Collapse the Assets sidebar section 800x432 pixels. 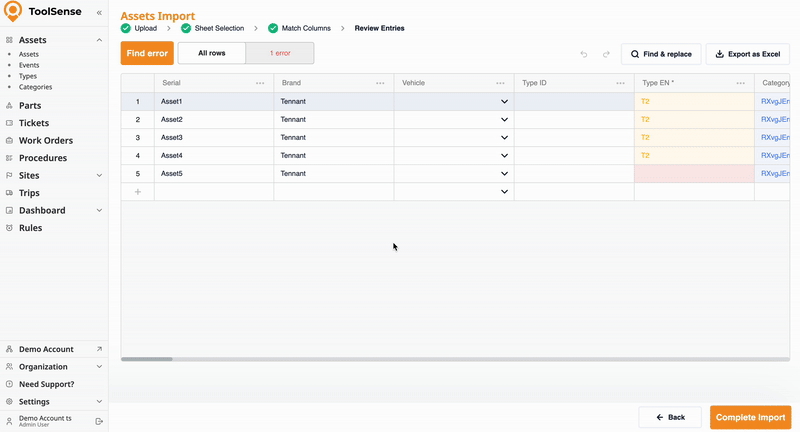pos(99,40)
